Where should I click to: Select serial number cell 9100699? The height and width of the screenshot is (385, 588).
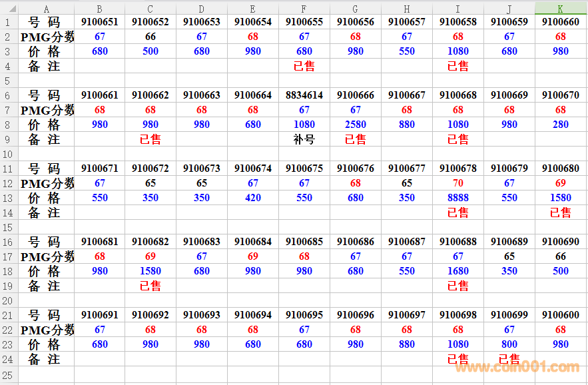coord(509,315)
